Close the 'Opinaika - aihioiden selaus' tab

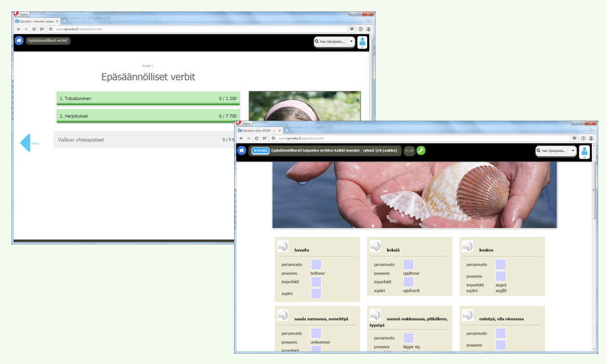click(x=57, y=21)
